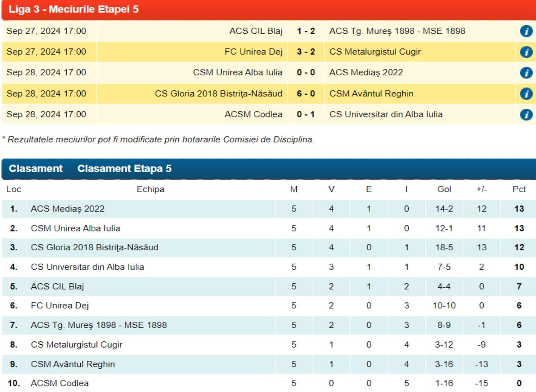This screenshot has width=536, height=392.
Task: Select ACS Tg. Mureş 1898 - MSE 1898 in standings
Action: click(x=99, y=325)
